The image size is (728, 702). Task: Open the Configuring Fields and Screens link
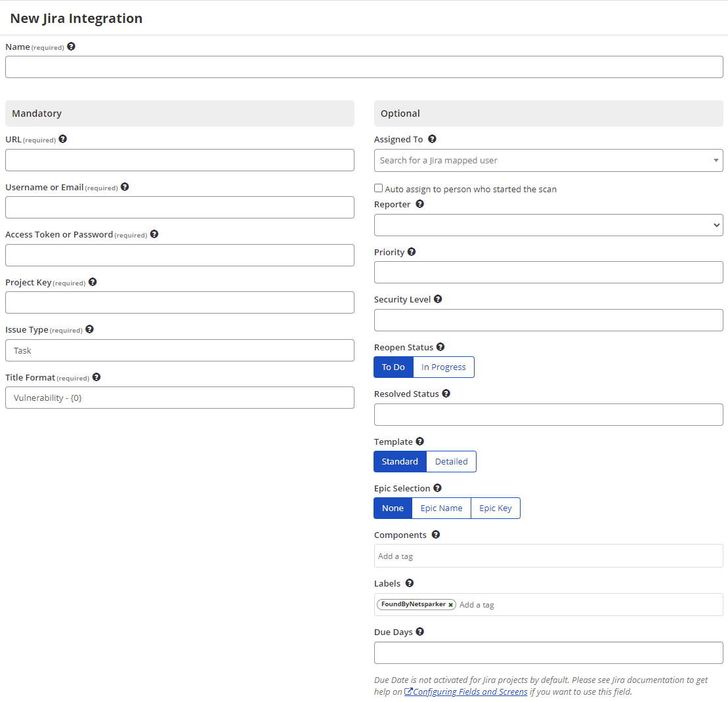(465, 692)
